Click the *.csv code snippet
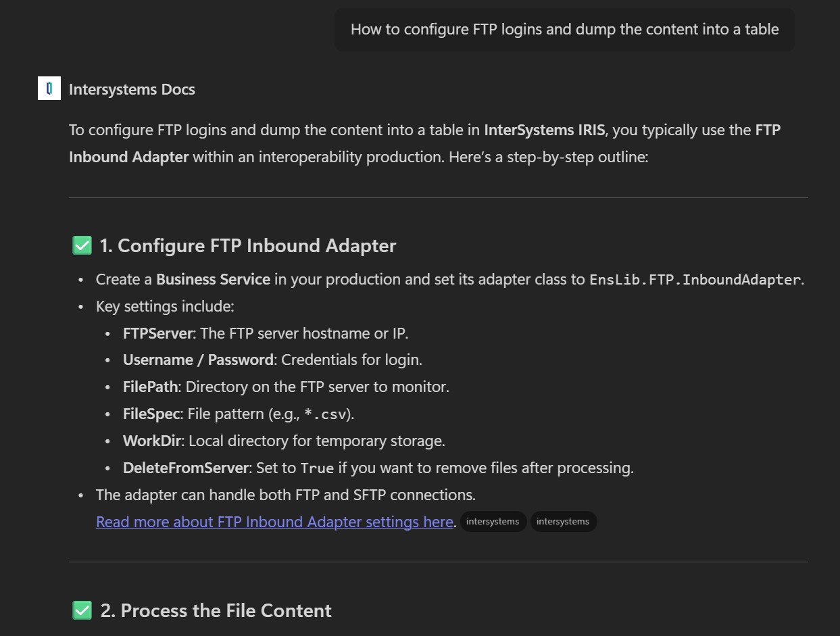This screenshot has height=636, width=840. pyautogui.click(x=329, y=414)
